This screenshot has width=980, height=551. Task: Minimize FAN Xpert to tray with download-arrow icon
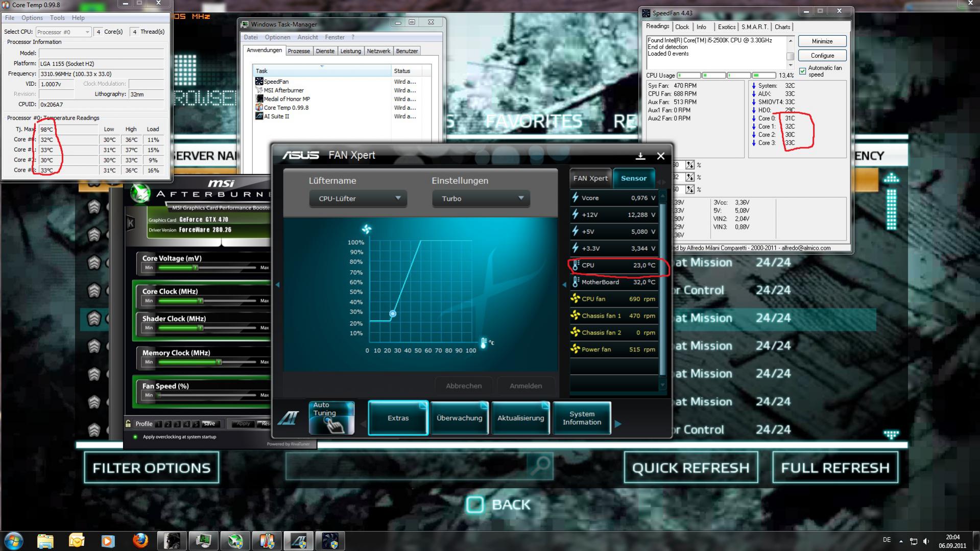tap(640, 156)
